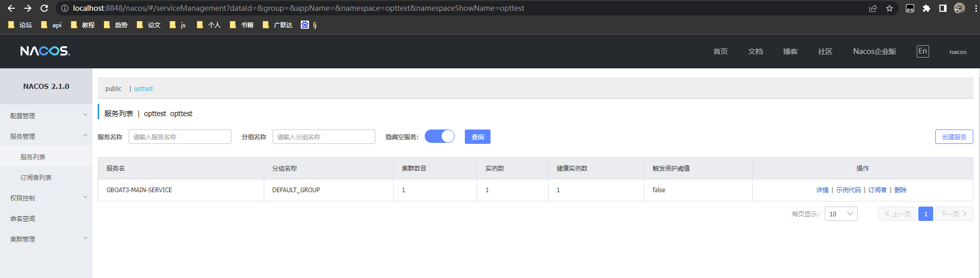
Task: Select page 1 in pagination
Action: (925, 214)
